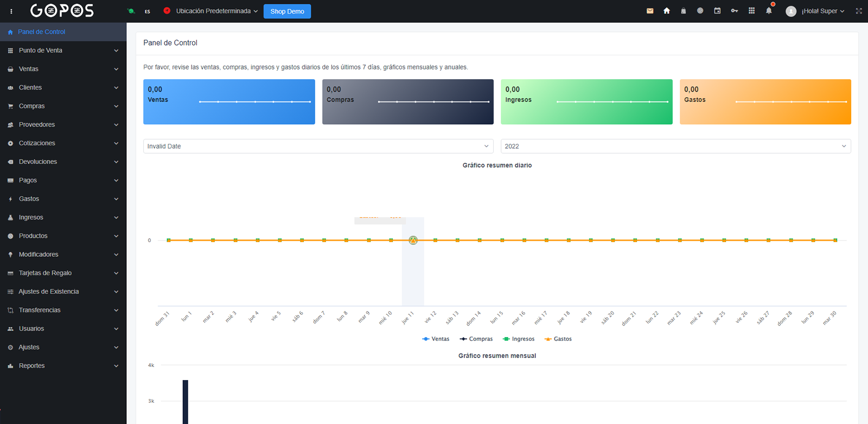This screenshot has width=868, height=424.
Task: Click the green planet icon
Action: 131,11
